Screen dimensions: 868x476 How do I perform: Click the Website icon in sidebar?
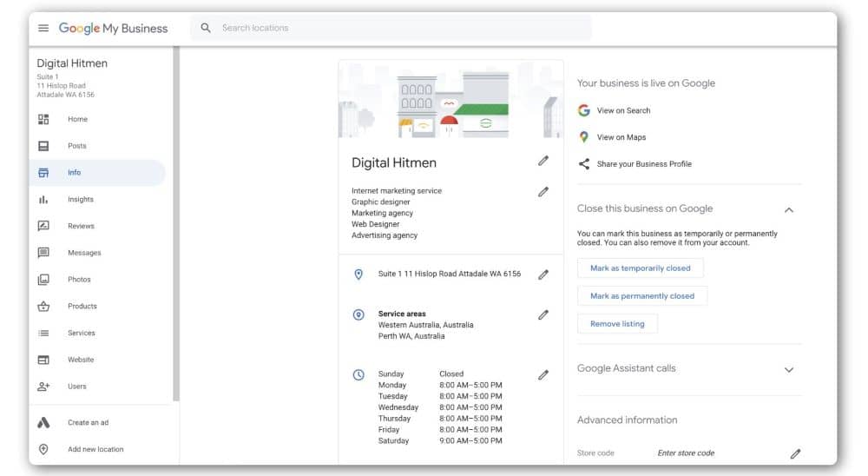[x=43, y=360]
